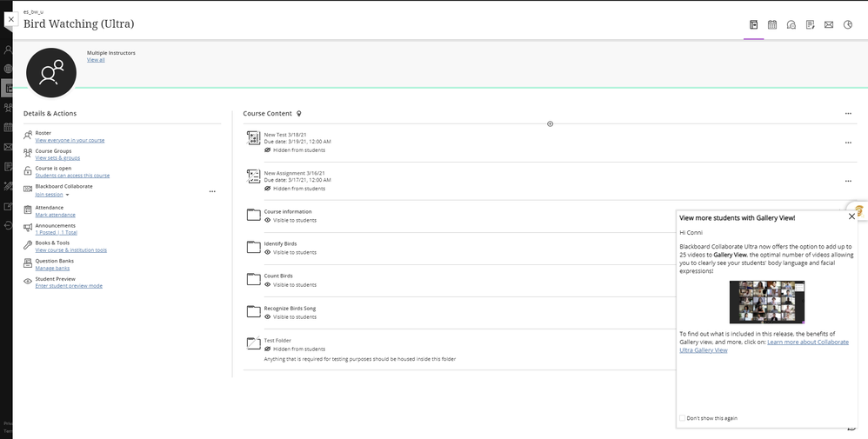Viewport: 868px width, 439px height.
Task: Toggle Identify Birds visible to students
Action: (x=290, y=252)
